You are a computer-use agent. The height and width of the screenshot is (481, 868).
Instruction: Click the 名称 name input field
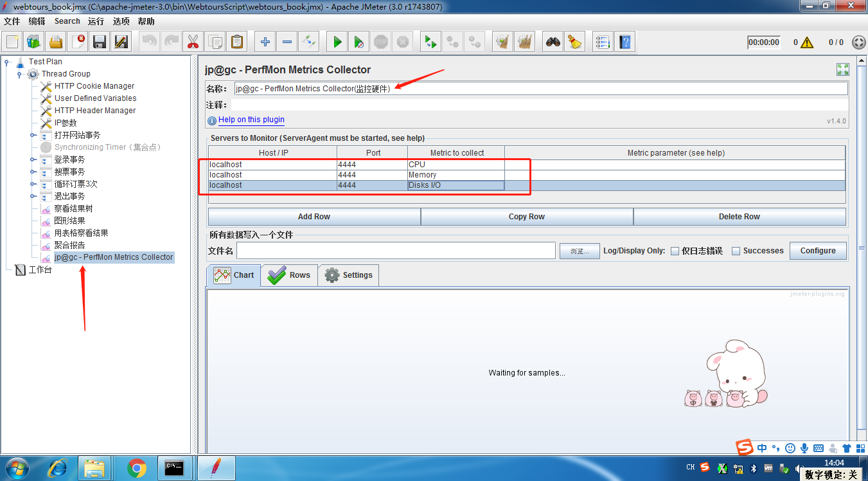(x=540, y=89)
